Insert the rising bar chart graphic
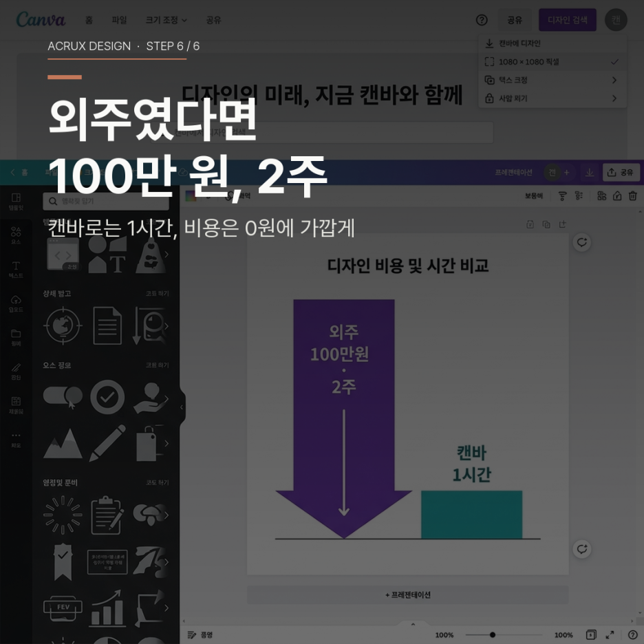 coord(107,608)
